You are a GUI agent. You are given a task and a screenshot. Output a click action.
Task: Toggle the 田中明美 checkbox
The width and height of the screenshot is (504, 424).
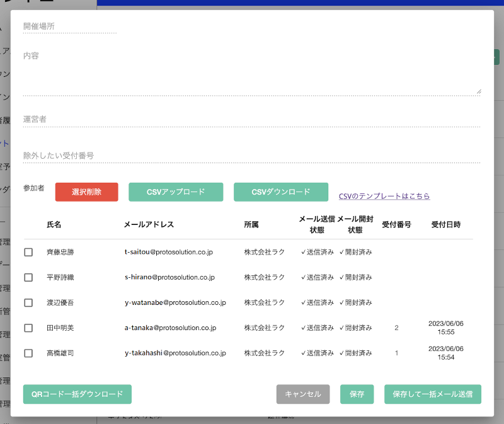(x=28, y=328)
